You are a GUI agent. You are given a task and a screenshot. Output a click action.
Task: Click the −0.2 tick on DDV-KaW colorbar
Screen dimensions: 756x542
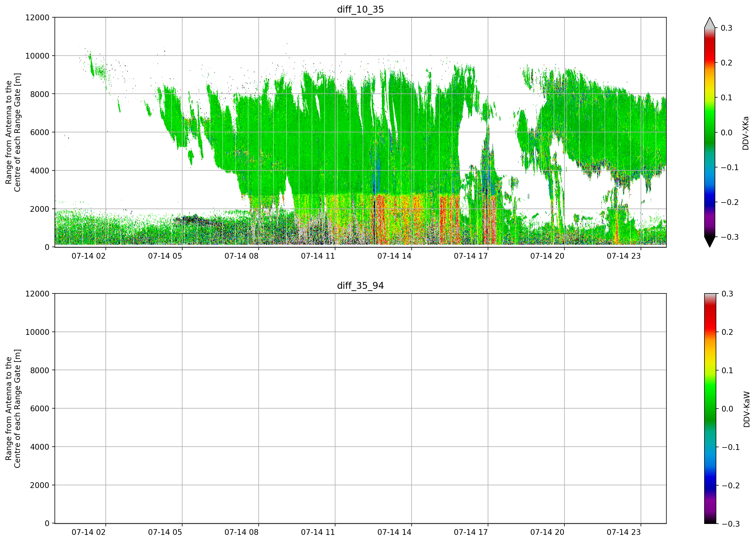[x=730, y=486]
